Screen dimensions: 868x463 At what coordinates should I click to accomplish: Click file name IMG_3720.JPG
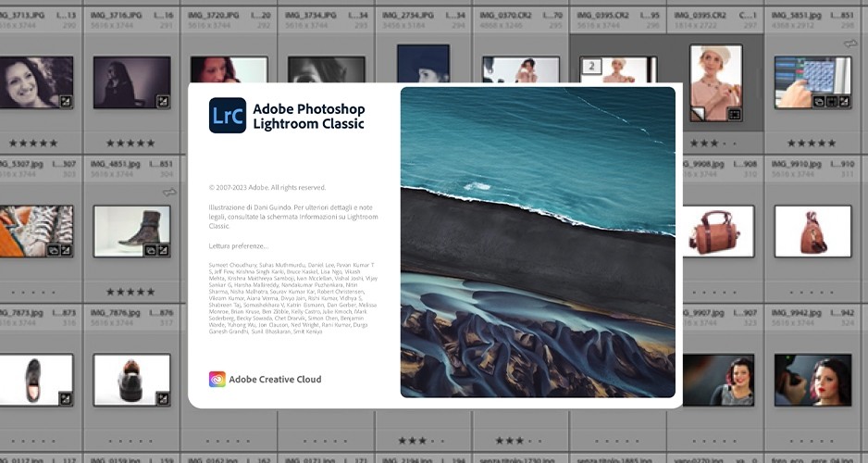[x=213, y=15]
